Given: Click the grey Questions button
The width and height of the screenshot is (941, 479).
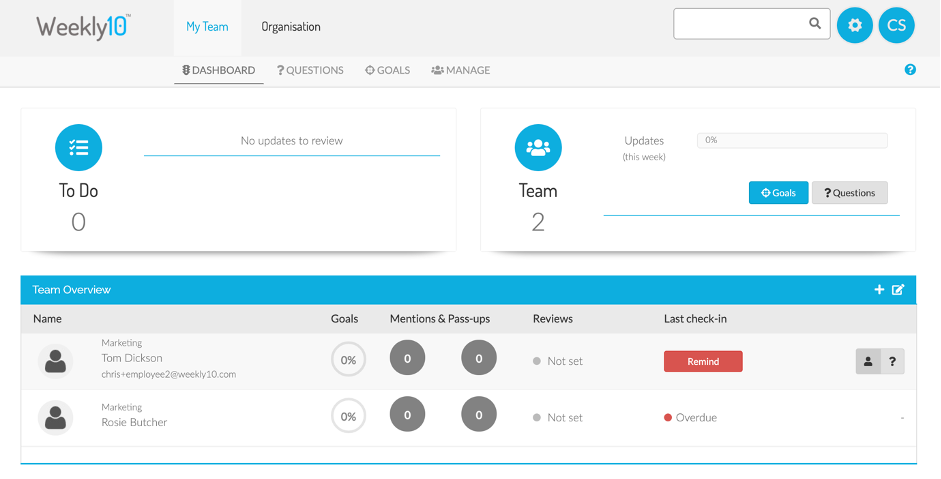Looking at the screenshot, I should pos(849,193).
